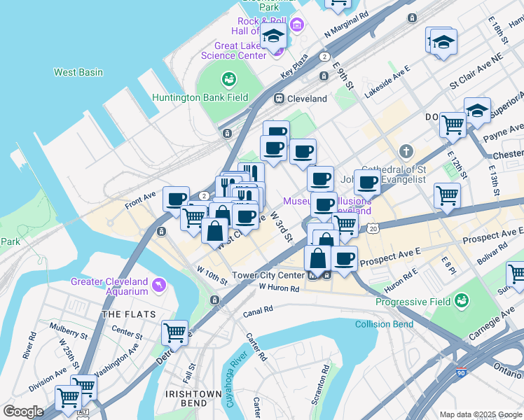Screen dimensions: 524x420
Task: Click the transit station icon on N Marginal Rd
Action: pos(413,18)
